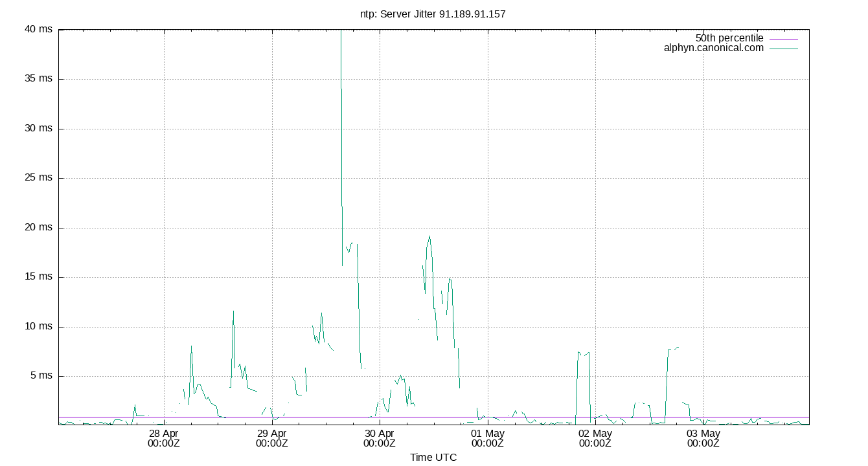Click the '29 Apr 00:00Z' x-axis label

point(272,438)
